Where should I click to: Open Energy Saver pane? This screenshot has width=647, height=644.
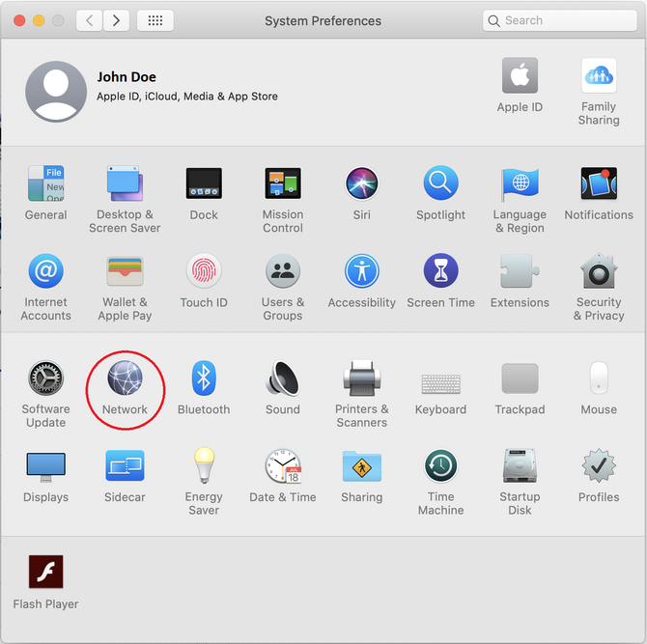pos(204,465)
